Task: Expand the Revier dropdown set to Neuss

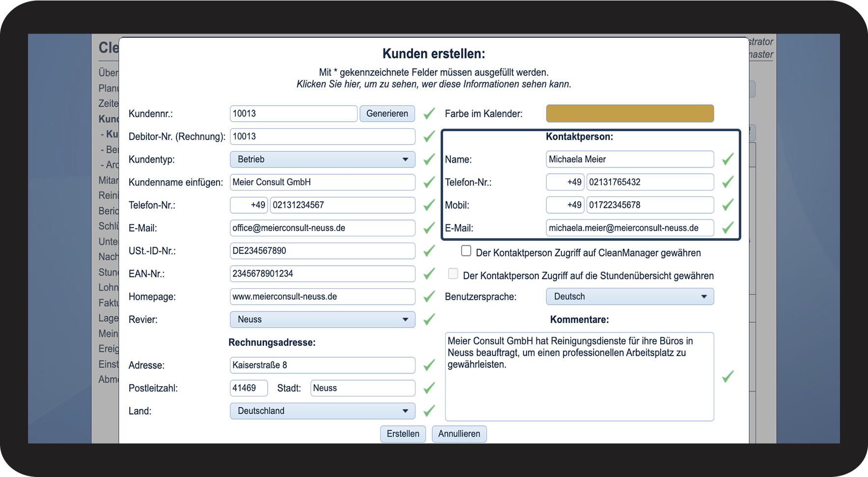Action: (x=322, y=319)
